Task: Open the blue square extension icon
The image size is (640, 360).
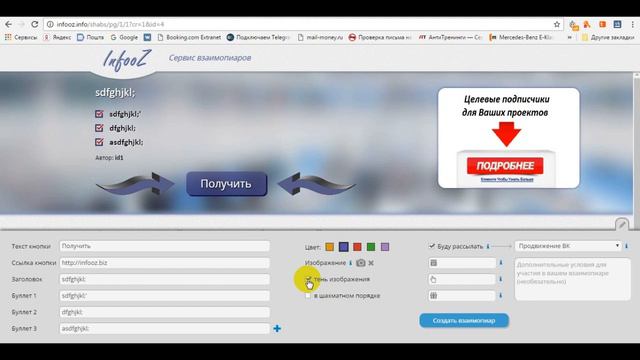Action: point(617,24)
